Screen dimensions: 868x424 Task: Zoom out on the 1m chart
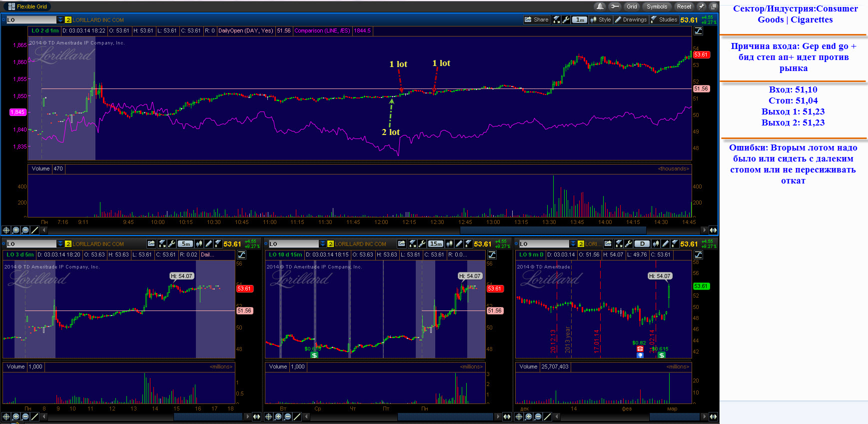coord(25,230)
